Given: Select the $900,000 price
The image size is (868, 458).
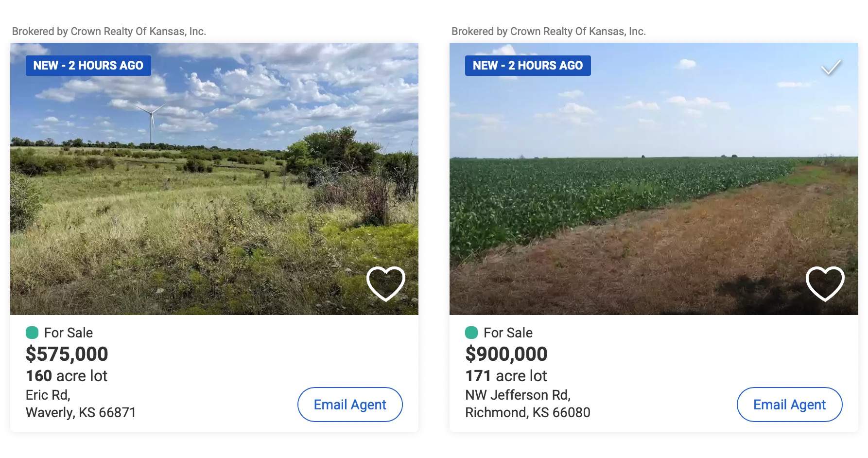Looking at the screenshot, I should [506, 354].
